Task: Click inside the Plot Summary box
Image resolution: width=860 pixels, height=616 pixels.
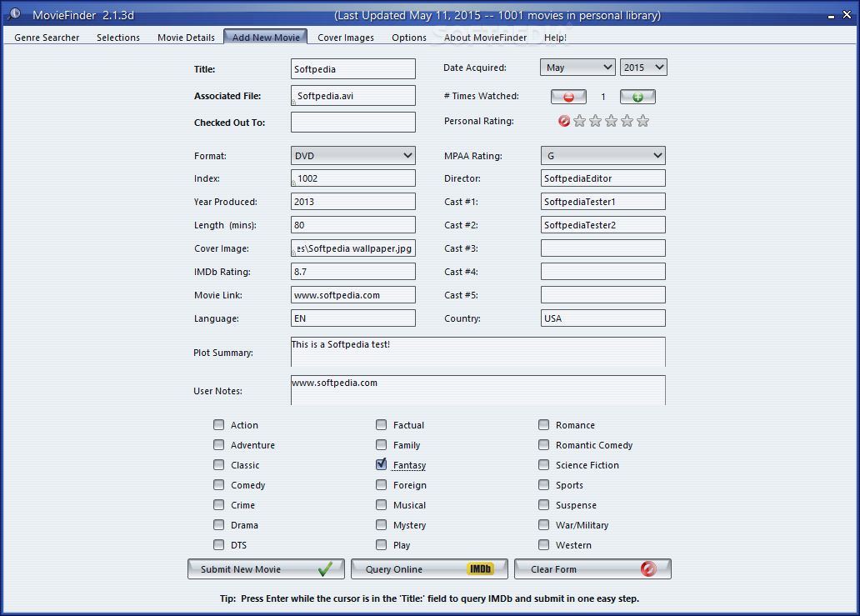Action: click(477, 352)
